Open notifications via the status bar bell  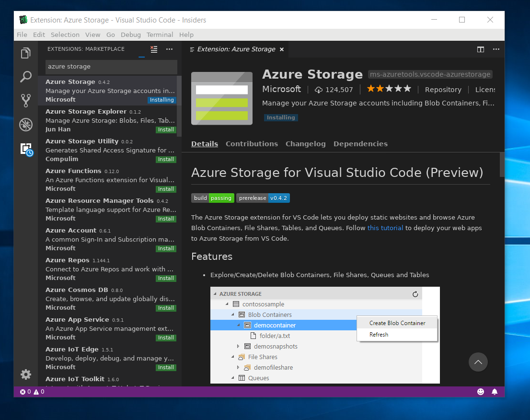click(x=494, y=392)
